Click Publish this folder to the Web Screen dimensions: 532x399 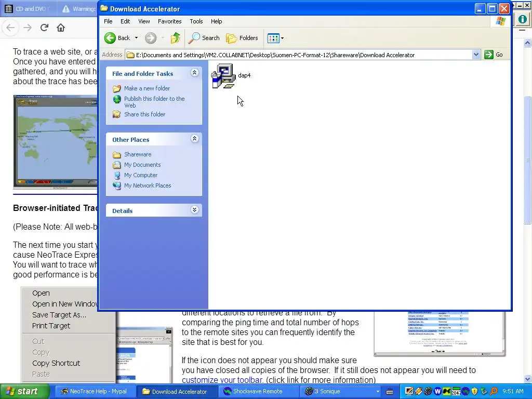[154, 102]
